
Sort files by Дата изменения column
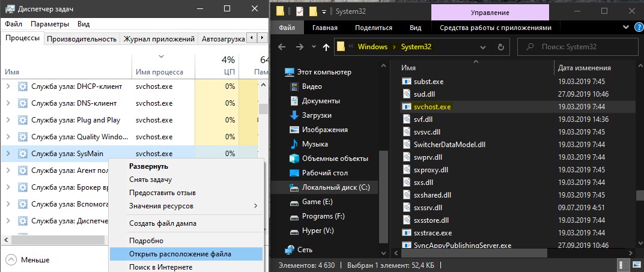click(x=585, y=68)
